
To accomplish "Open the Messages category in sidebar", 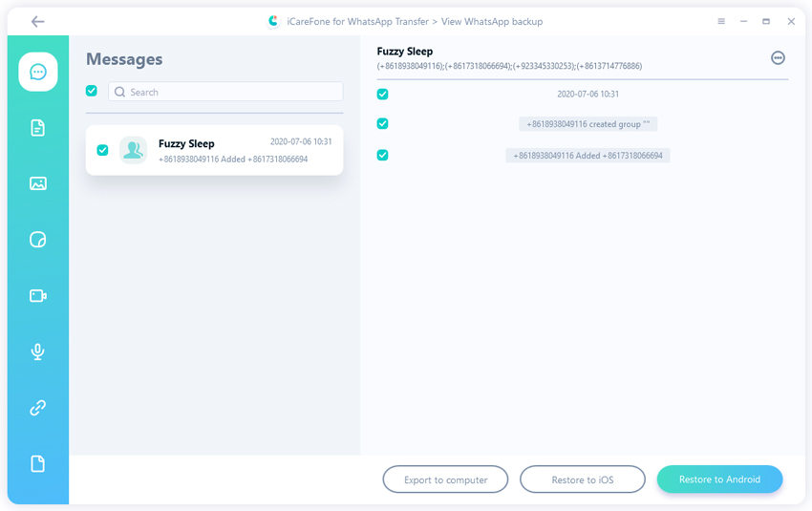I will (38, 72).
